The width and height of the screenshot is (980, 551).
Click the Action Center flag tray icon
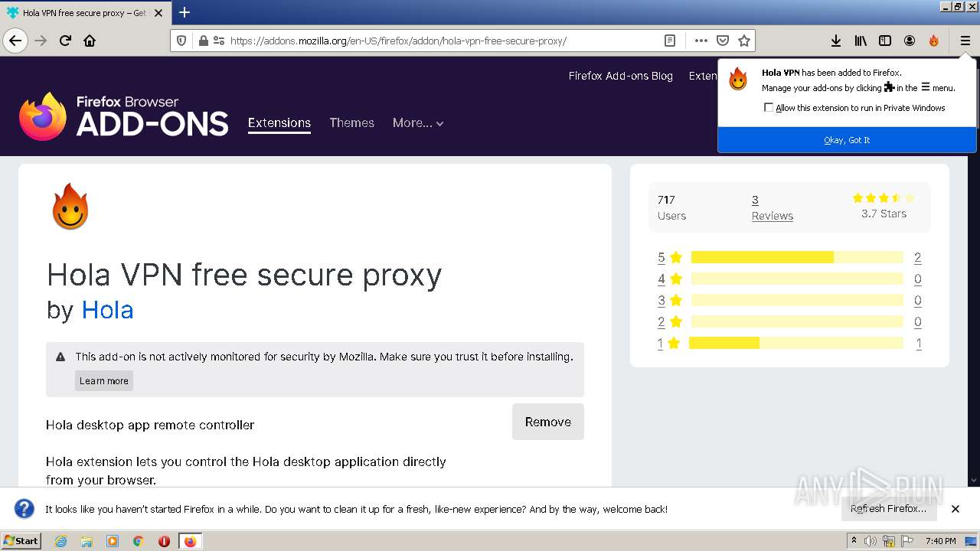pyautogui.click(x=907, y=541)
